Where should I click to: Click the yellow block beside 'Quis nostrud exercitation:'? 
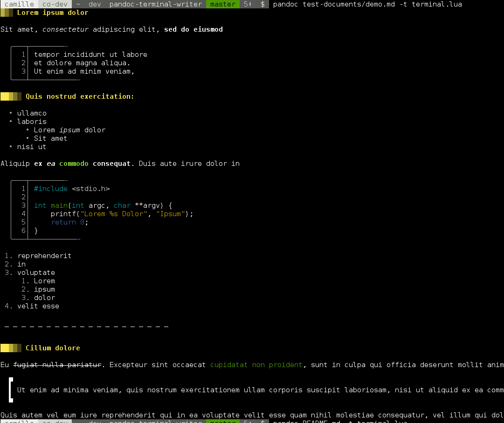point(11,96)
